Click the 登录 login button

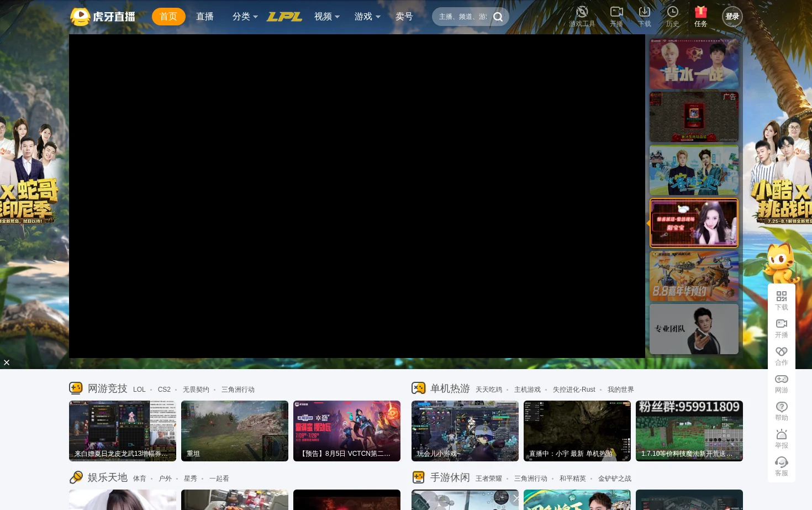pyautogui.click(x=732, y=17)
